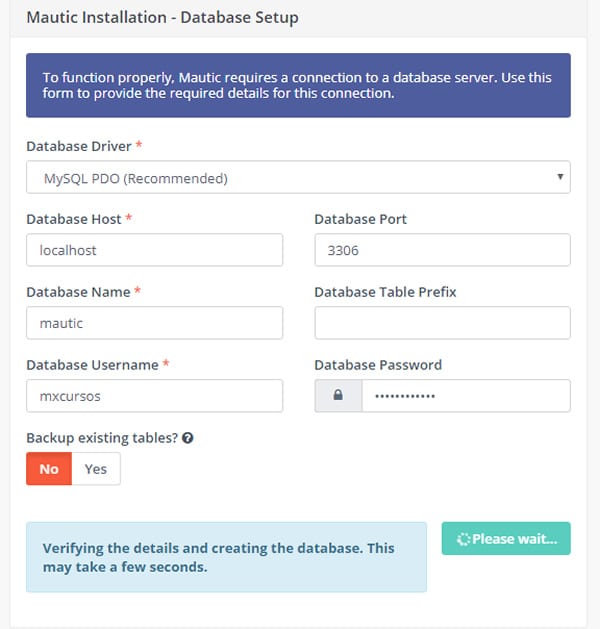The height and width of the screenshot is (629, 600).
Task: Click the Database Host label
Action: click(74, 219)
